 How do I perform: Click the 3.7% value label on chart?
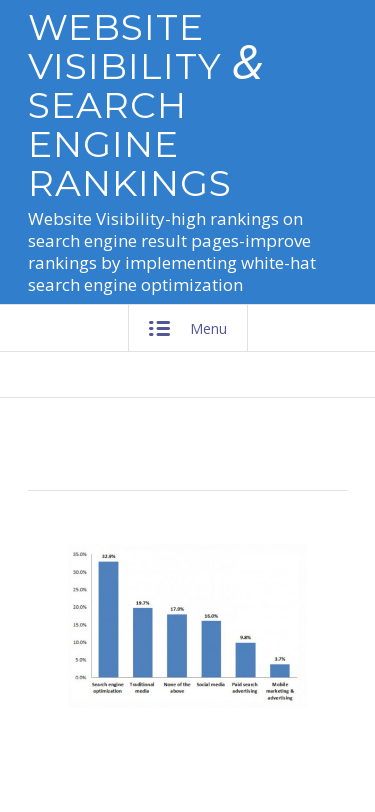pyautogui.click(x=280, y=659)
